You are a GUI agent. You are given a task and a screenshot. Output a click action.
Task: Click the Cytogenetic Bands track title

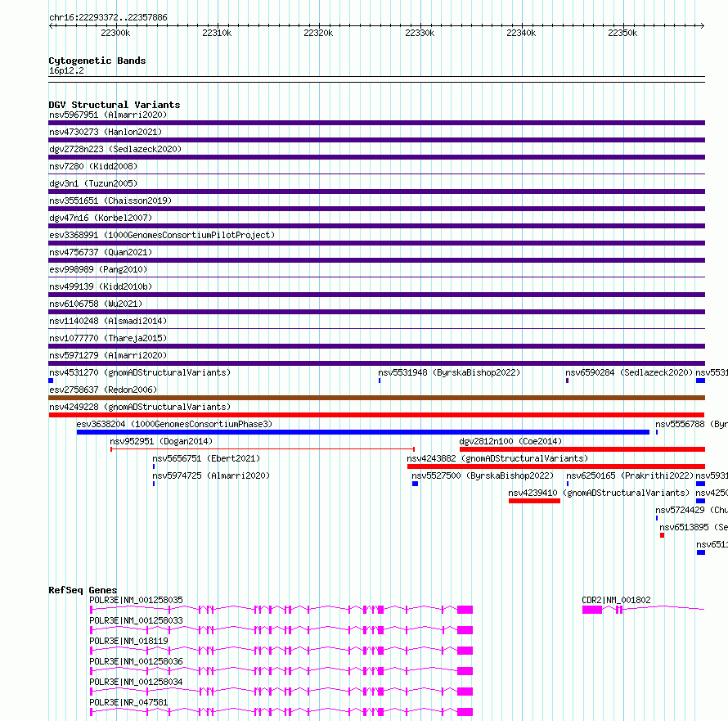pyautogui.click(x=97, y=61)
